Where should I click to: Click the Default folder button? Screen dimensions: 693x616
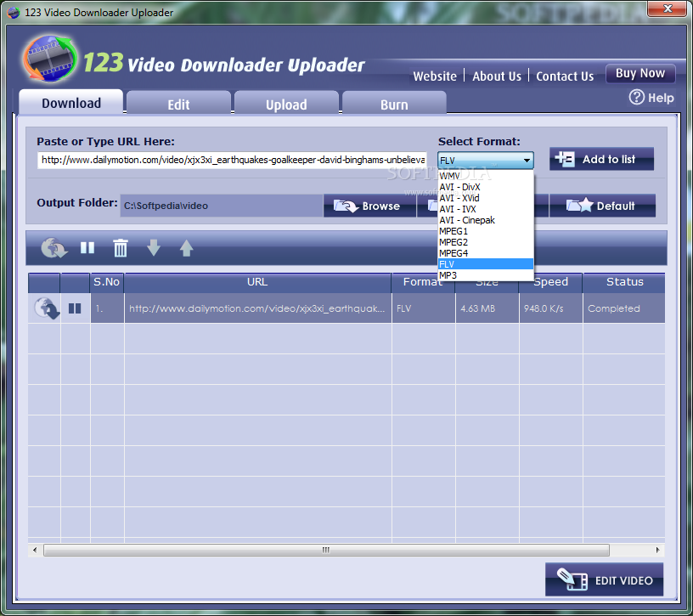click(x=602, y=206)
